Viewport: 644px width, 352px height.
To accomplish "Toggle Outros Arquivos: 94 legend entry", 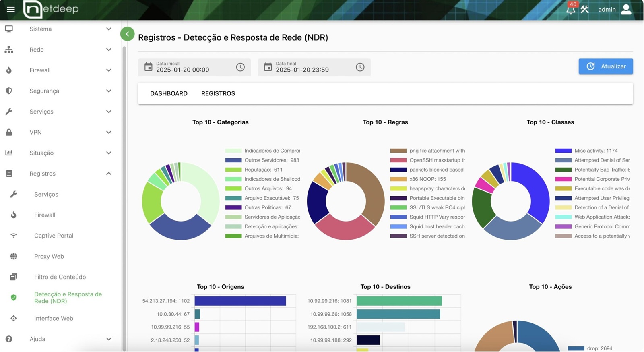I will click(x=258, y=188).
